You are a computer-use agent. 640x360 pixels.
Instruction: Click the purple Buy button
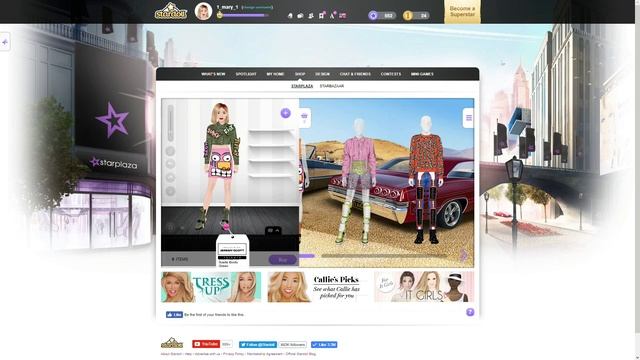tap(282, 260)
